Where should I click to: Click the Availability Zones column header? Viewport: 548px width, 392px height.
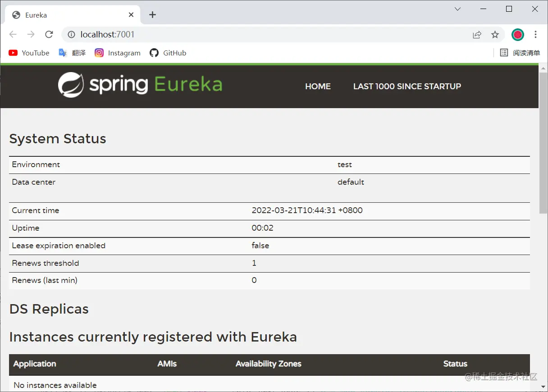[x=269, y=364]
